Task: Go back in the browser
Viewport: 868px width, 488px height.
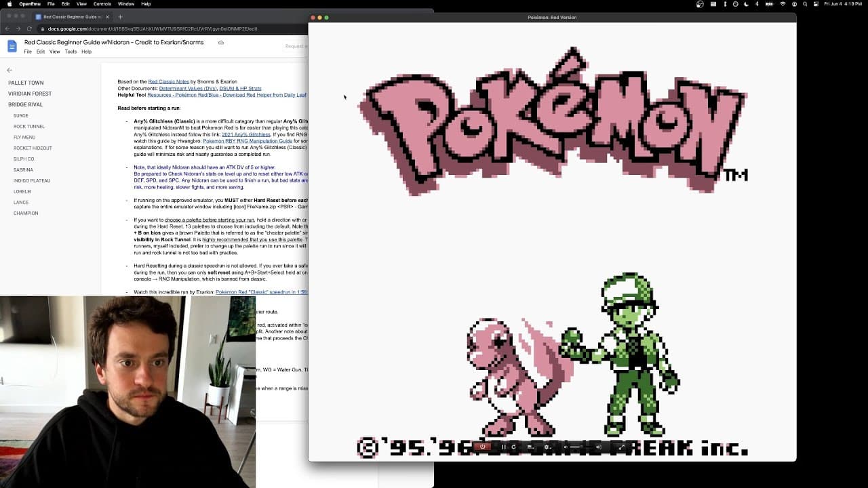Action: coord(8,29)
